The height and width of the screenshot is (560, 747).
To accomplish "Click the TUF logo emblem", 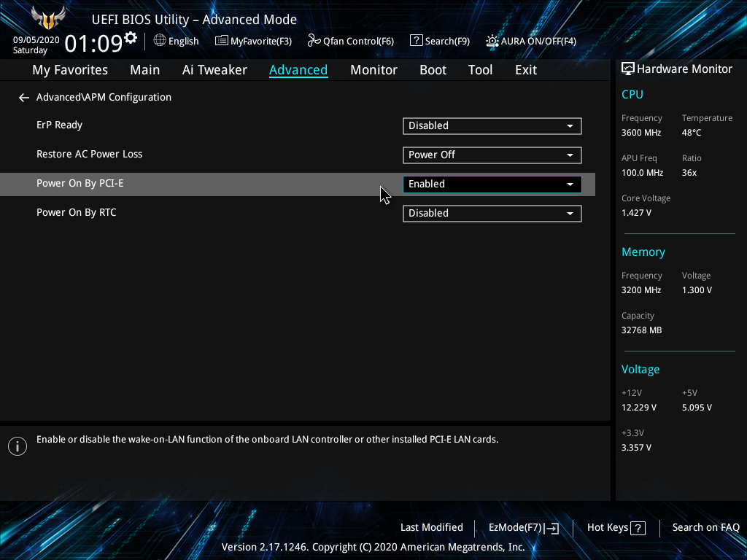I will (x=48, y=18).
